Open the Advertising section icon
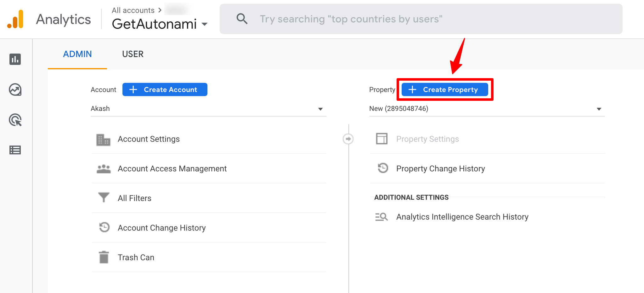644x293 pixels. pyautogui.click(x=15, y=120)
